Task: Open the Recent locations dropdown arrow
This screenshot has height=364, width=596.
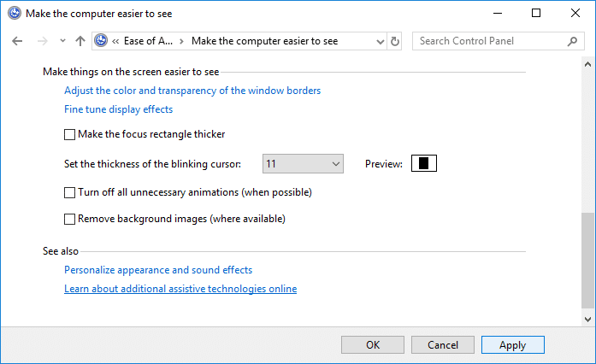Action: coord(62,41)
